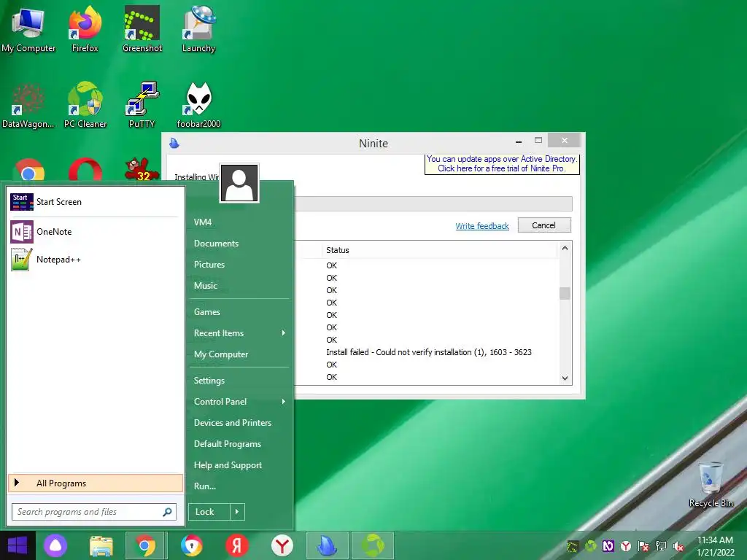Image resolution: width=747 pixels, height=560 pixels.
Task: Open the network tray icon
Action: [661, 546]
